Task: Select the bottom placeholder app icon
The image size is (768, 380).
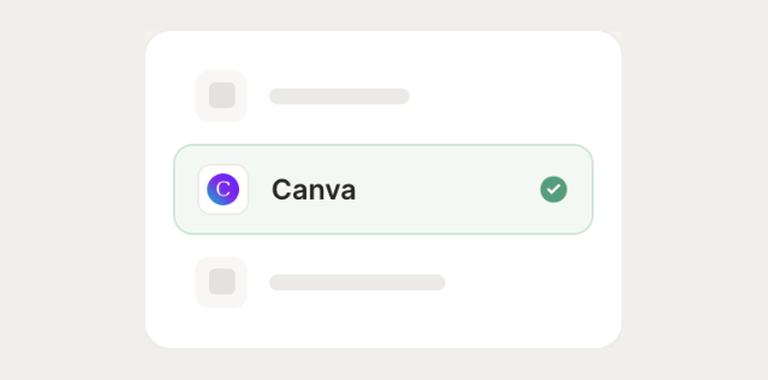Action: [x=221, y=282]
